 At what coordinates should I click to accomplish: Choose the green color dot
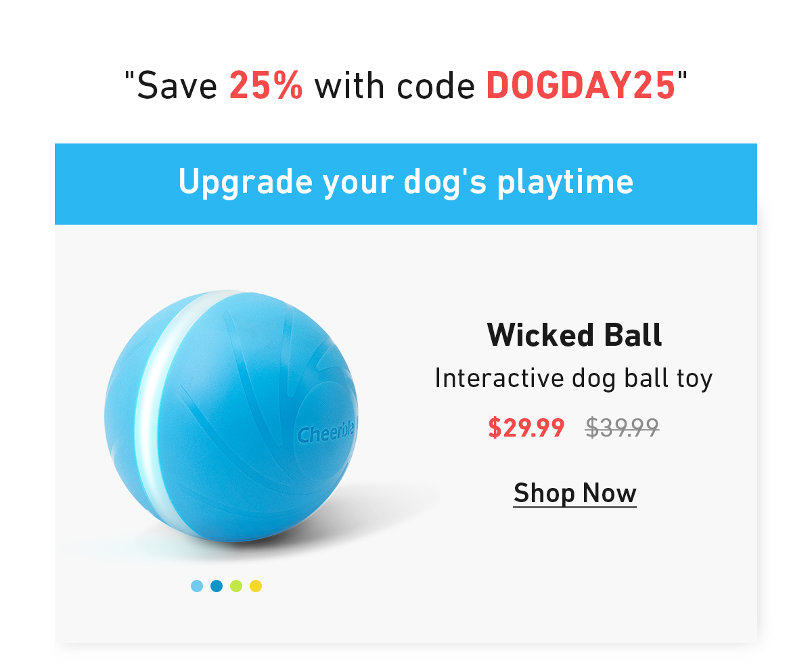point(236,586)
